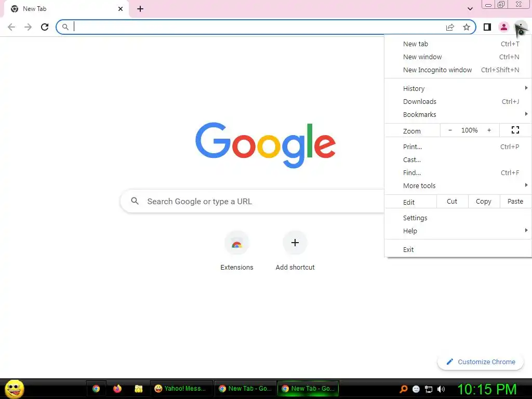
Task: Choose New tab from the menu
Action: click(x=458, y=44)
